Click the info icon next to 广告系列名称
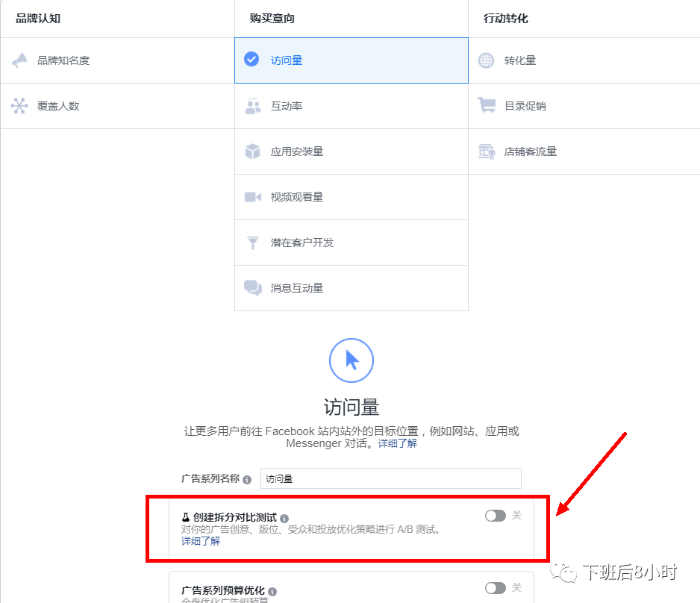 [x=247, y=479]
